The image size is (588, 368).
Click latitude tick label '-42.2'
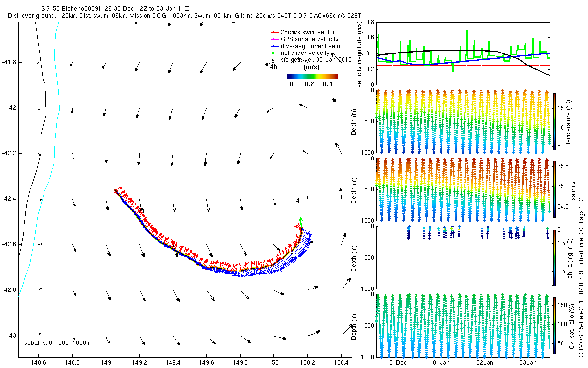pos(9,153)
